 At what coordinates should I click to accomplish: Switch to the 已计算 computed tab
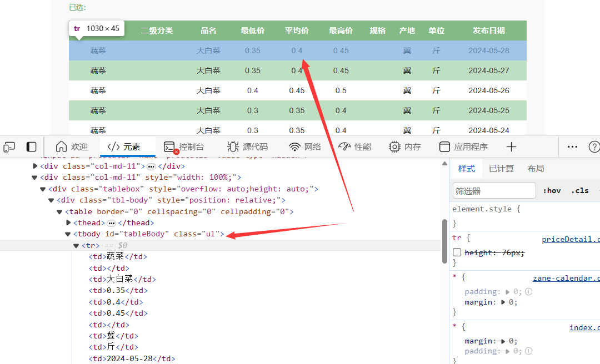(x=501, y=169)
